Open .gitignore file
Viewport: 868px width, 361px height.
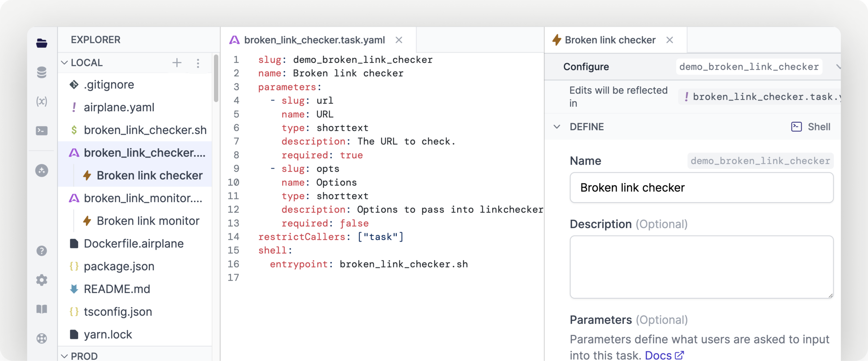(x=135, y=84)
